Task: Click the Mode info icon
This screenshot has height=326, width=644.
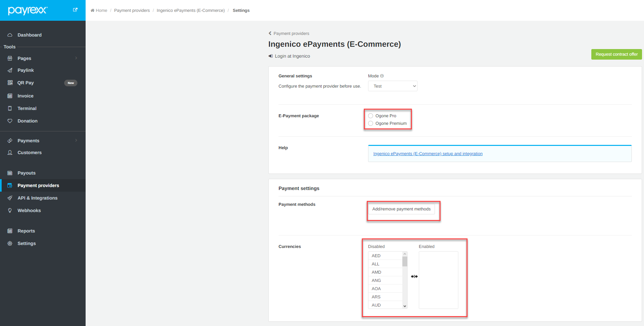Action: (x=382, y=76)
